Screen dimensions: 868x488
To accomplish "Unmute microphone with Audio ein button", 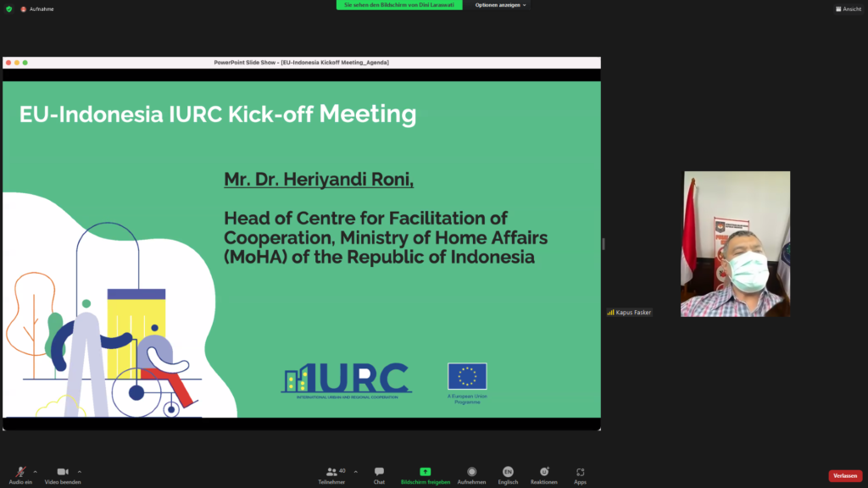I will (19, 473).
